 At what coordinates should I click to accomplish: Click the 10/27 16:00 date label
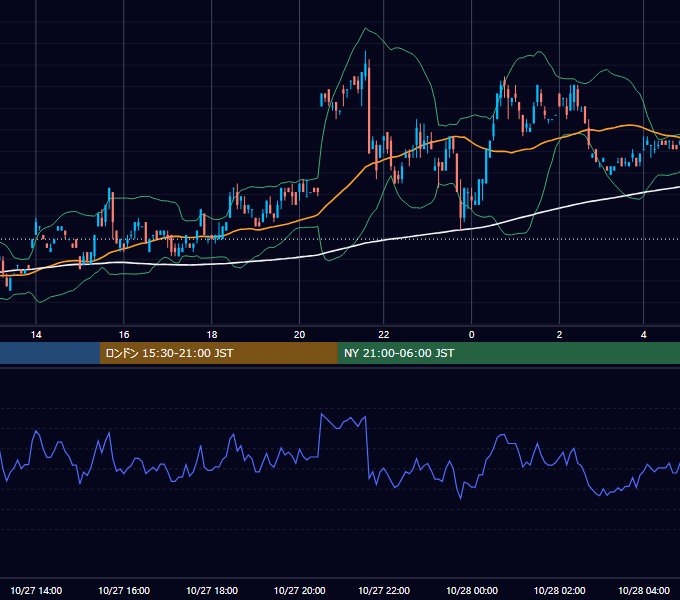click(x=124, y=590)
